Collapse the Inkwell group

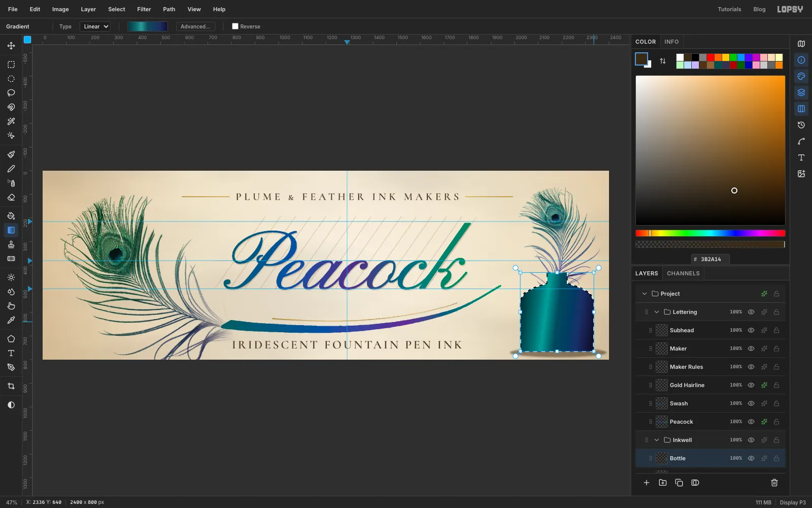click(x=657, y=440)
